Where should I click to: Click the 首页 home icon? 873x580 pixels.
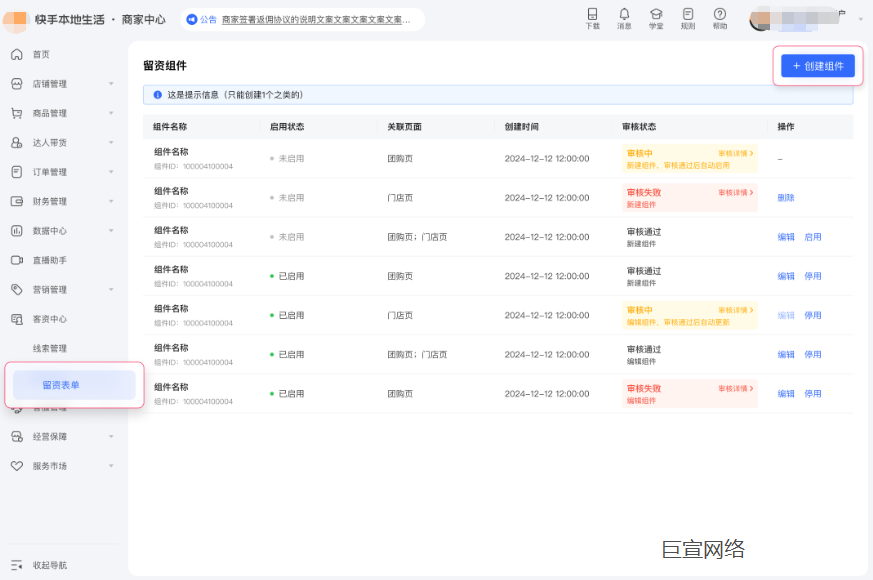click(17, 54)
